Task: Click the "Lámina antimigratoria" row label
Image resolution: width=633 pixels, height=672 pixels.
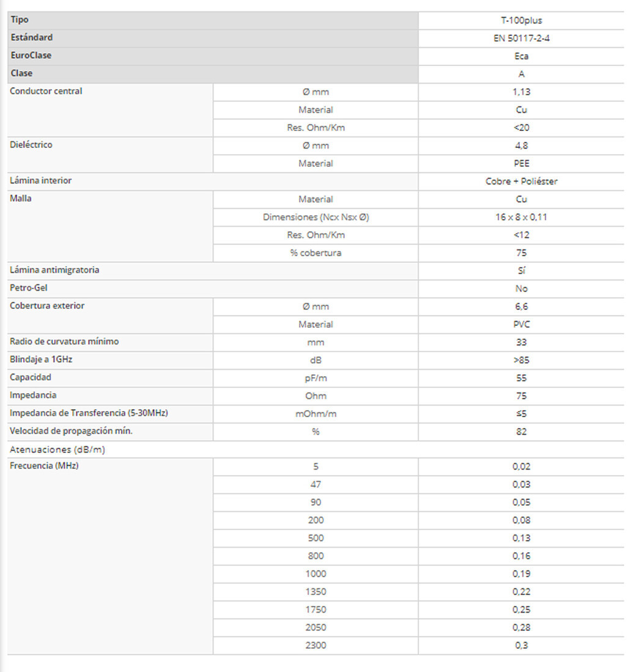Action: pyautogui.click(x=55, y=270)
